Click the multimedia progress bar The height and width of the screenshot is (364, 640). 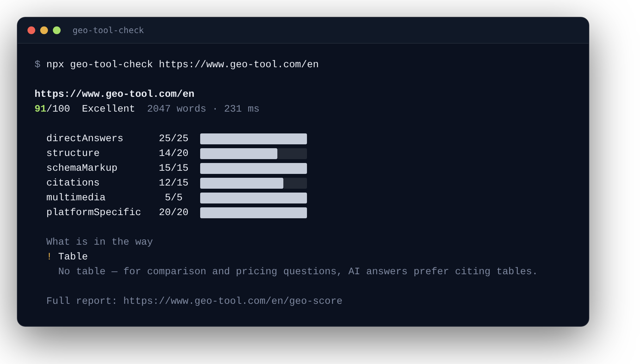[x=253, y=198]
